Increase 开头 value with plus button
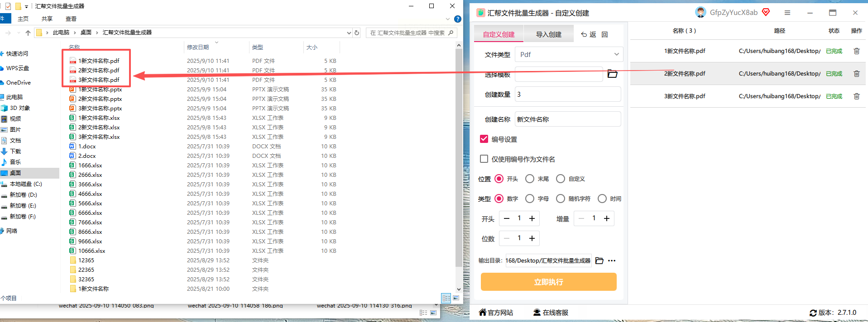This screenshot has height=322, width=868. tap(532, 218)
